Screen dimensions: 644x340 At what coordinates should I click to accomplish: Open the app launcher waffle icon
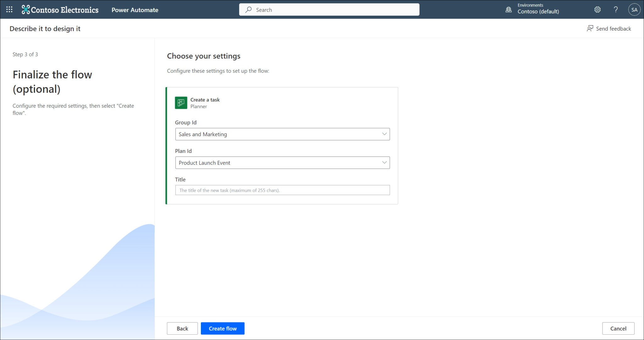point(9,9)
